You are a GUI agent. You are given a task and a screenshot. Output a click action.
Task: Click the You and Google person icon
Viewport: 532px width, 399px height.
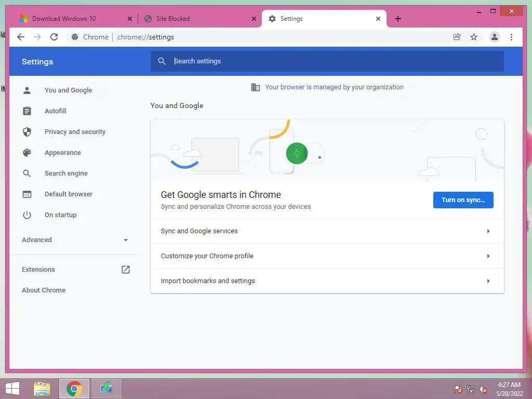coord(27,90)
